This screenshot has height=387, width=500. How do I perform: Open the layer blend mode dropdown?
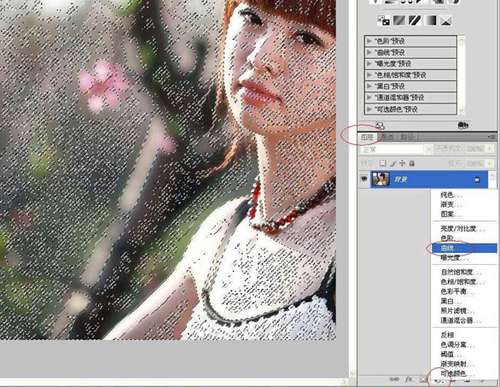pyautogui.click(x=396, y=149)
